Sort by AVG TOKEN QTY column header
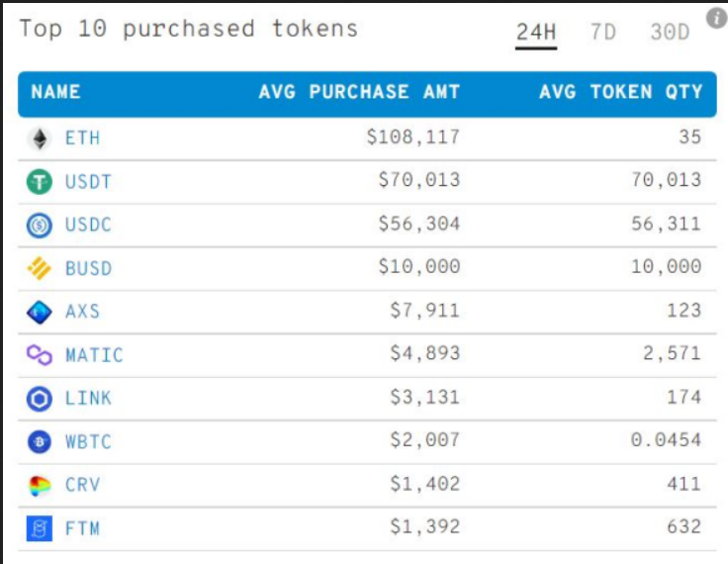This screenshot has width=728, height=564. (620, 93)
